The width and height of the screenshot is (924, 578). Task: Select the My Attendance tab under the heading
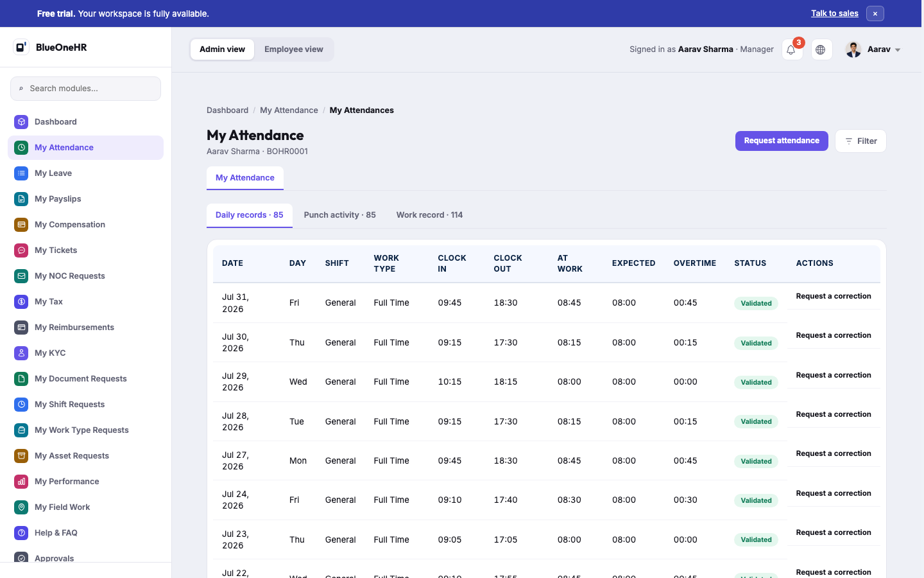click(x=245, y=178)
